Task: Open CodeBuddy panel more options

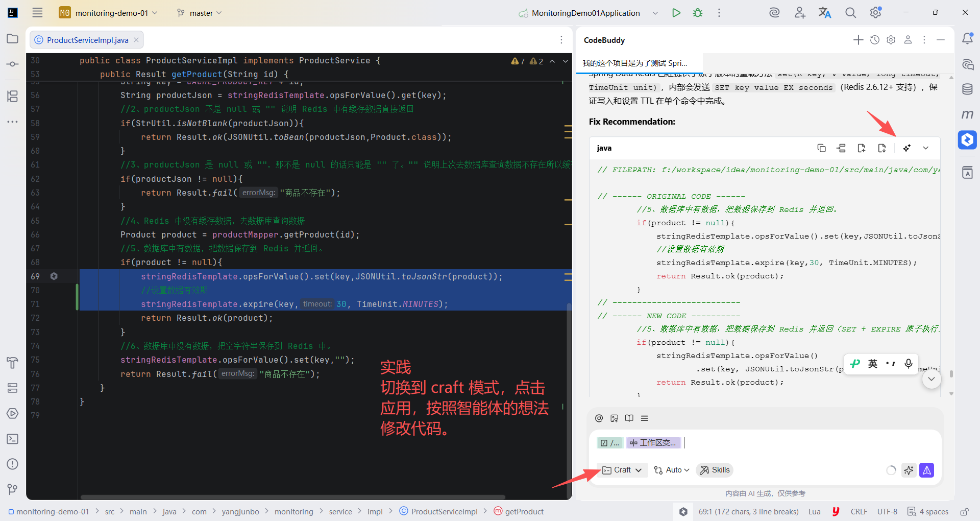Action: tap(924, 40)
